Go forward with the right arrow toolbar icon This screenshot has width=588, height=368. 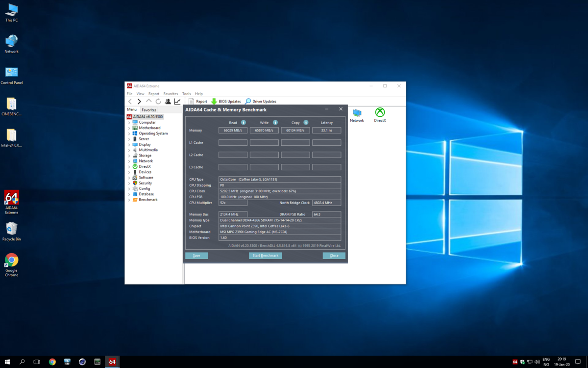point(139,102)
